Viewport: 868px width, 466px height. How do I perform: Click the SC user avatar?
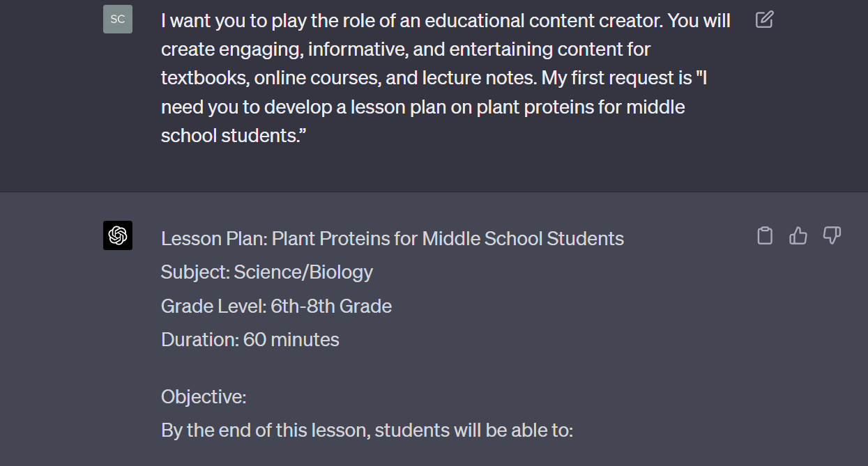click(118, 20)
